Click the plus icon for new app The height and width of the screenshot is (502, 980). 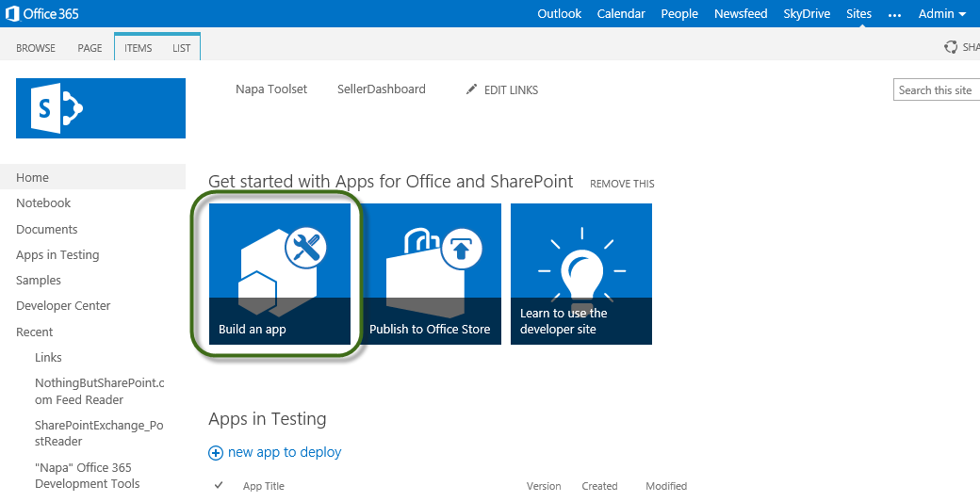coord(216,453)
